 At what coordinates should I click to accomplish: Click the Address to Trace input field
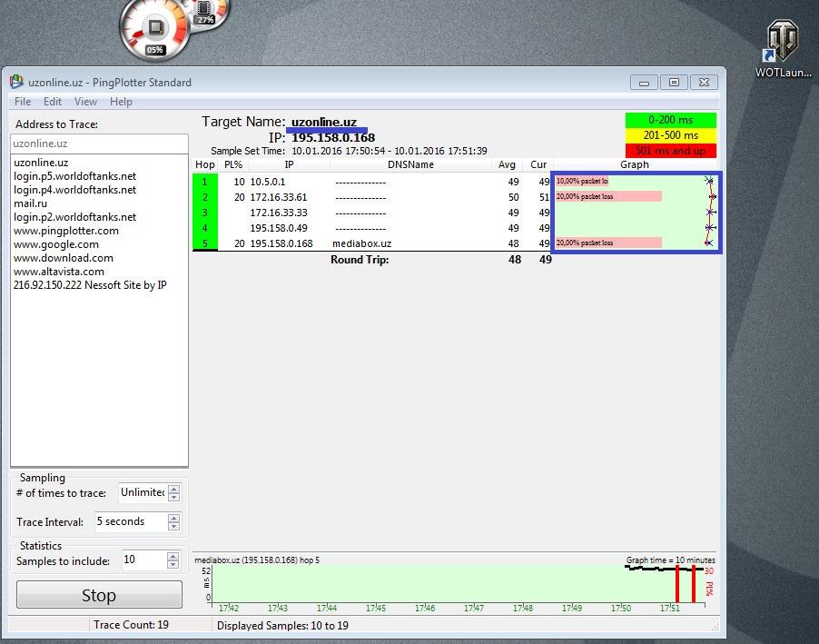(x=99, y=144)
